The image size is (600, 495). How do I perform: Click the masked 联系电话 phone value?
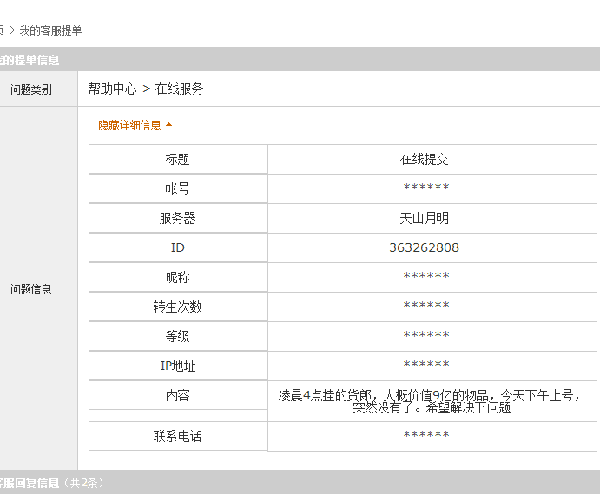click(426, 436)
